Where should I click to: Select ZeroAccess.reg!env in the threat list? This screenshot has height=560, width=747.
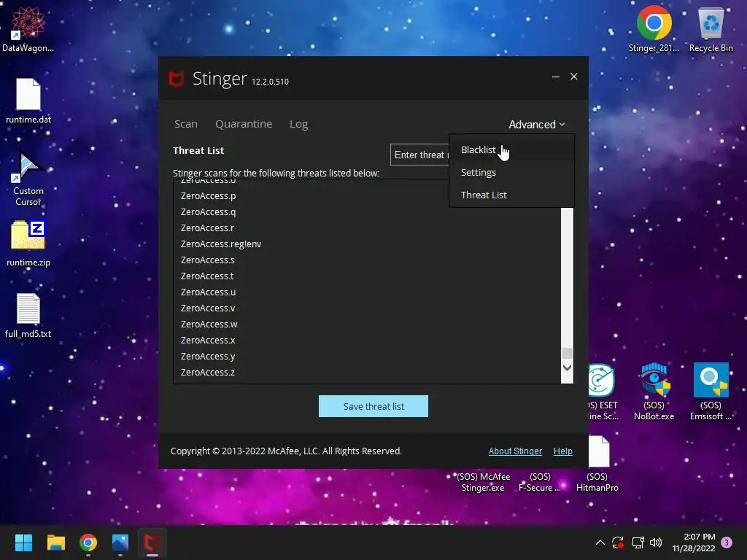click(x=221, y=244)
